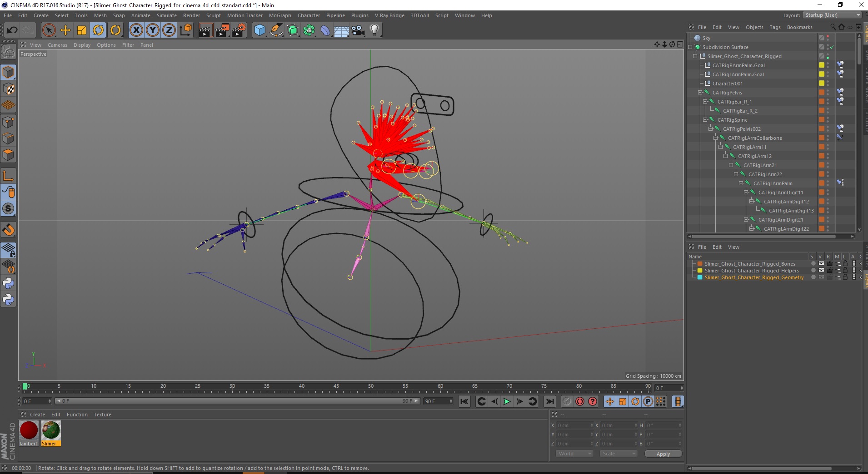Toggle Z axis lock
The width and height of the screenshot is (868, 474).
pos(169,30)
